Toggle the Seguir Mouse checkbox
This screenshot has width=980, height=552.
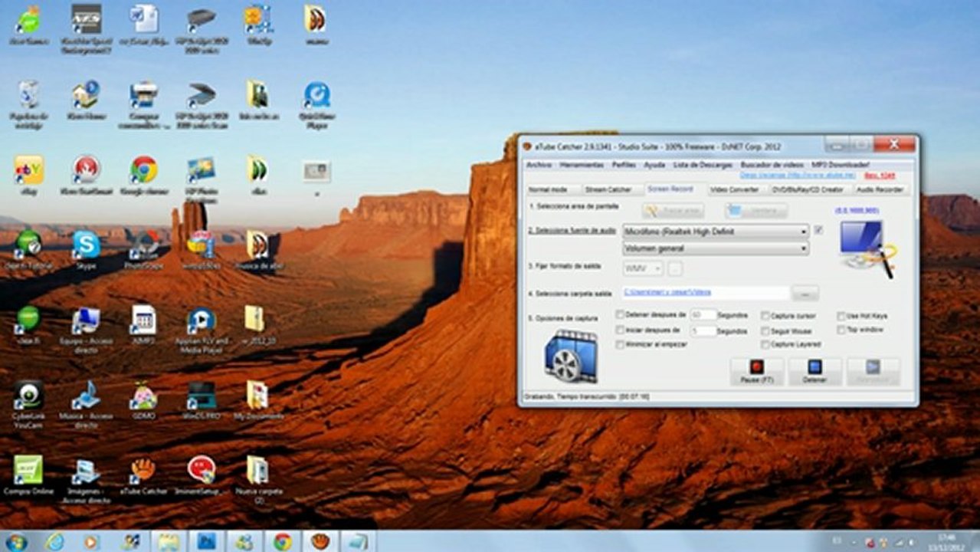click(765, 331)
